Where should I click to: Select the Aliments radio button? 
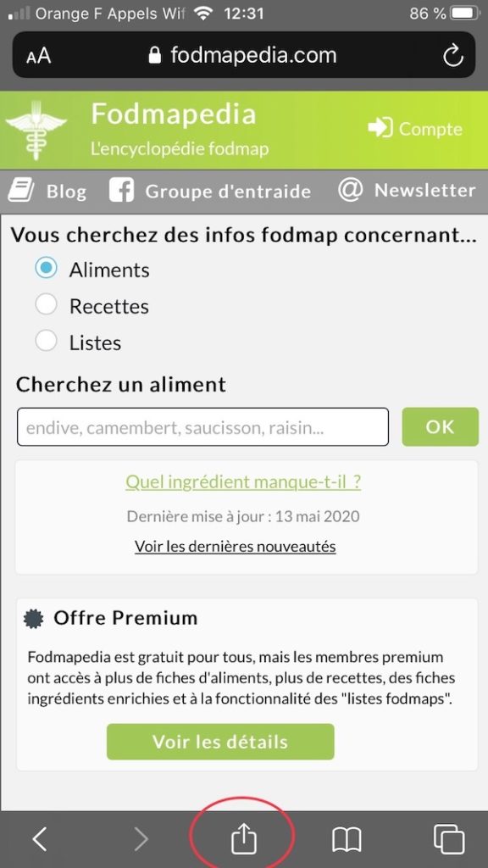pos(46,268)
